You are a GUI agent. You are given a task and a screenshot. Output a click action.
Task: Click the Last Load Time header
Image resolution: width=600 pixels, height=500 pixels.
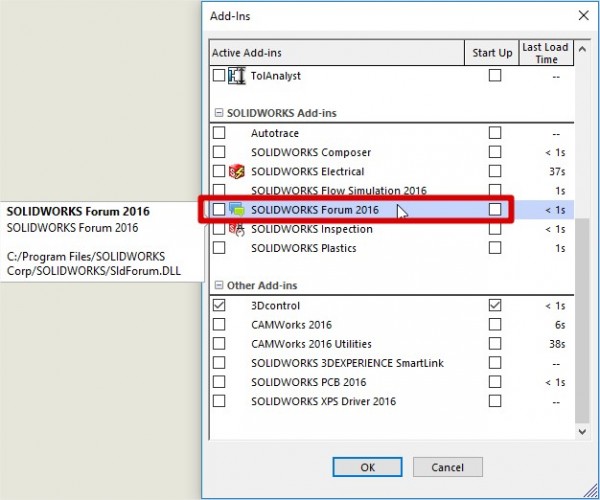[546, 52]
